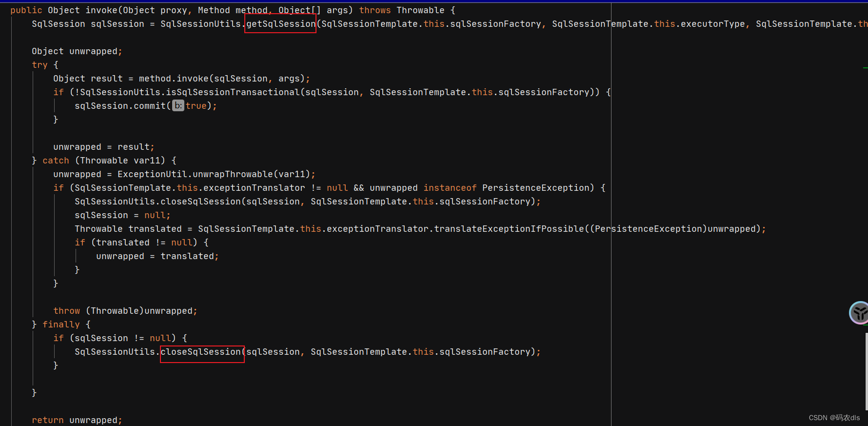Click 'sqlSession.commit' call
The width and height of the screenshot is (868, 426).
click(120, 106)
